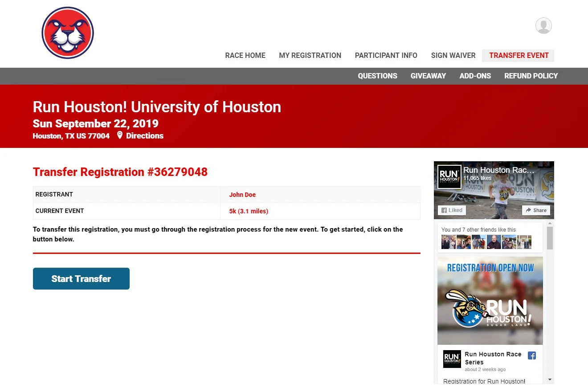The height and width of the screenshot is (388, 588).
Task: Click the cougar mascot logo
Action: click(x=68, y=33)
